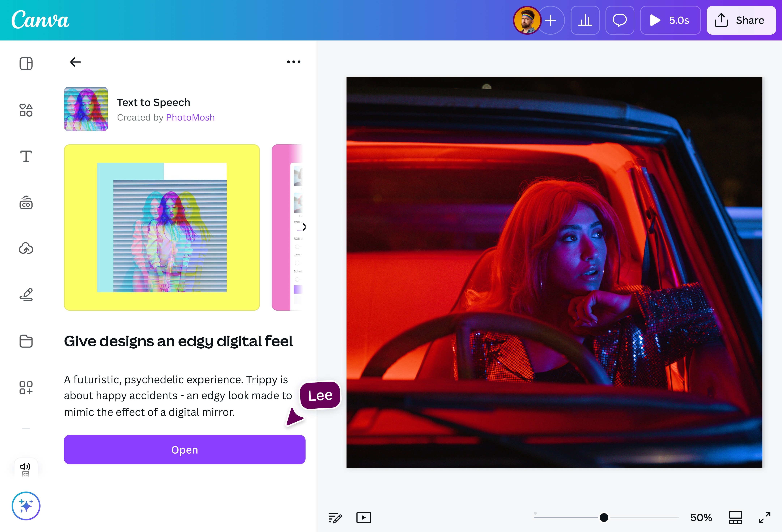This screenshot has width=782, height=532.
Task: Adjust the zoom slider at the bottom
Action: [604, 518]
